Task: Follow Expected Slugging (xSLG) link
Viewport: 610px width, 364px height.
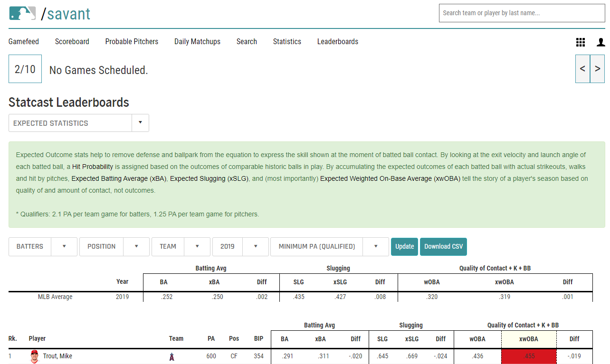Action: coord(209,179)
